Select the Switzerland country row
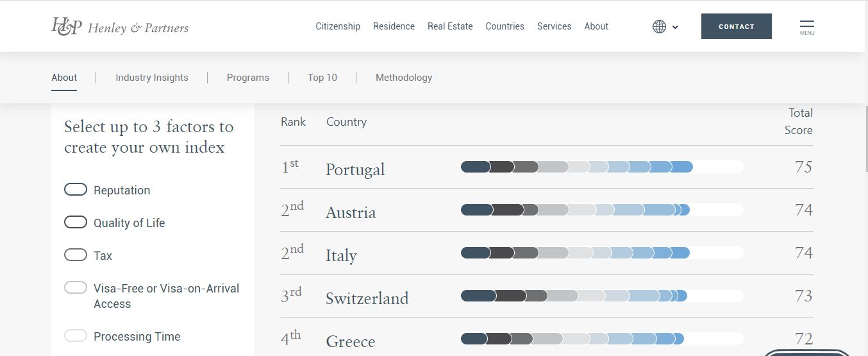 point(367,298)
